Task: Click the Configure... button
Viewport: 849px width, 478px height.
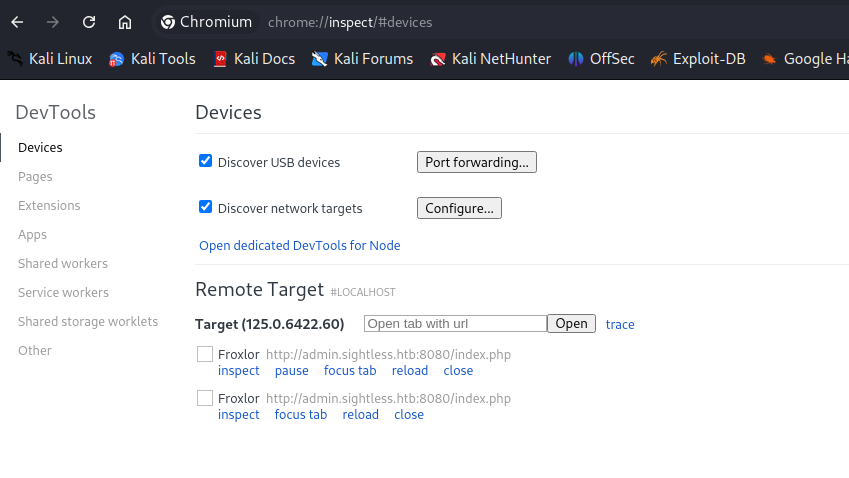Action: (x=459, y=208)
